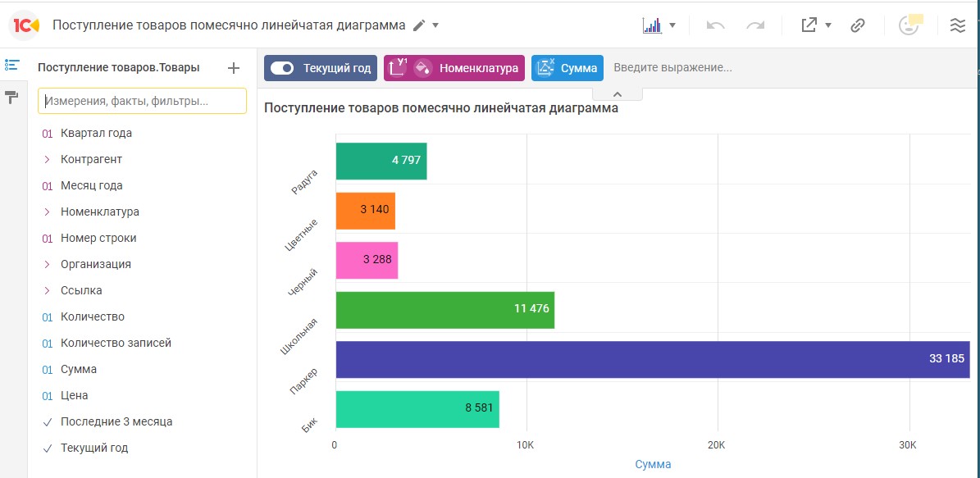Expand the Организация tree node
The width and height of the screenshot is (980, 478).
coord(48,264)
